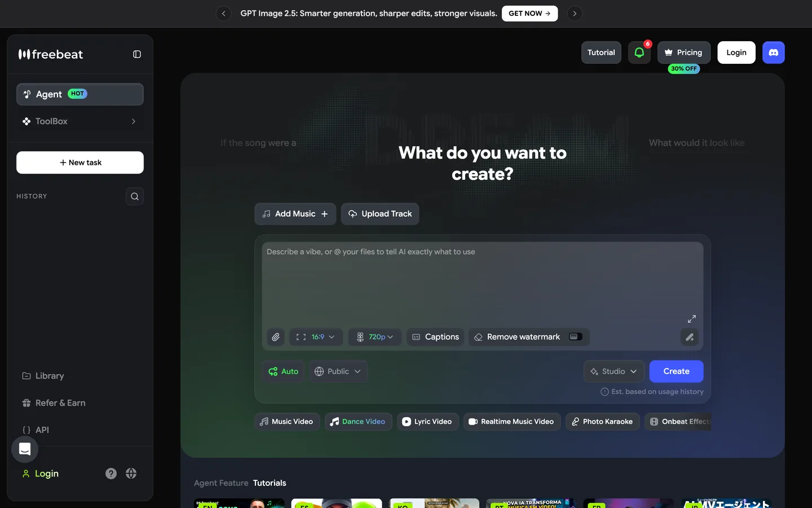Select the Music Video preset
812x508 pixels.
click(x=287, y=422)
